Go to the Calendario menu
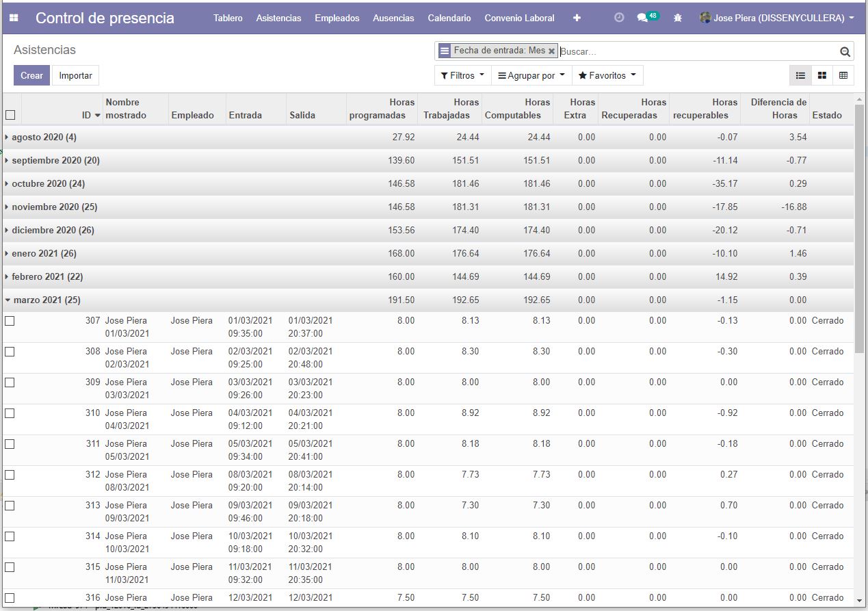The height and width of the screenshot is (611, 868). pos(449,18)
